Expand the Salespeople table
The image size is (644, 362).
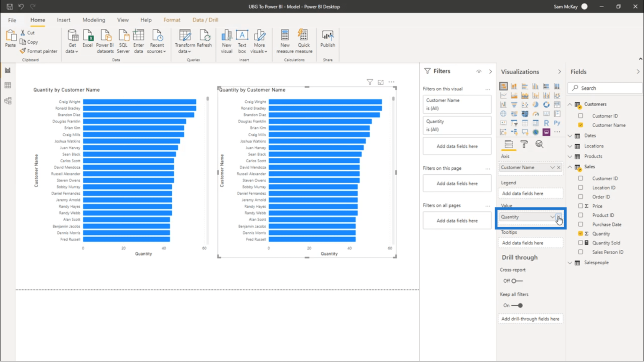(570, 263)
